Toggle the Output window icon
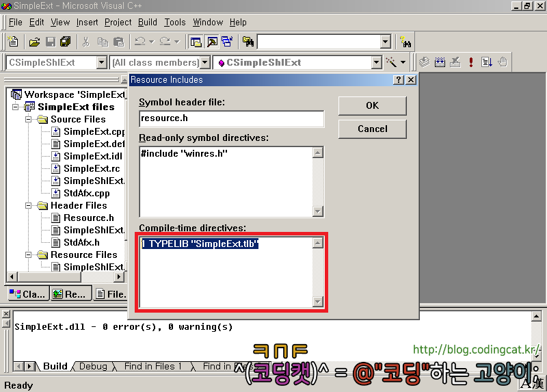Screen dimensions: 547x392 tap(212, 42)
